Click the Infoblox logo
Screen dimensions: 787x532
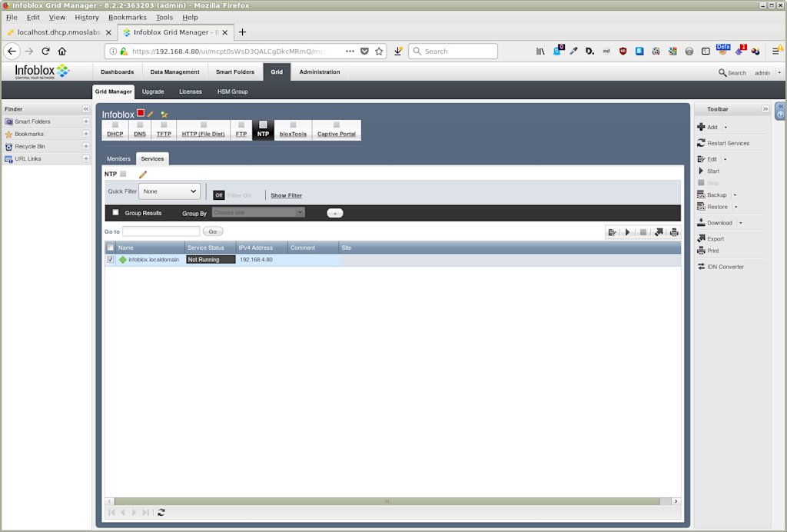(x=42, y=71)
